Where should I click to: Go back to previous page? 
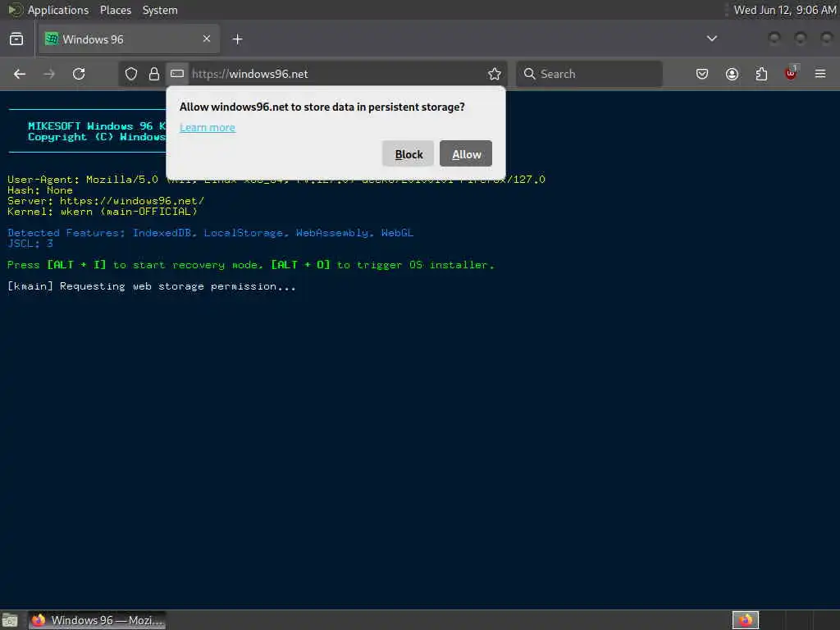point(20,74)
